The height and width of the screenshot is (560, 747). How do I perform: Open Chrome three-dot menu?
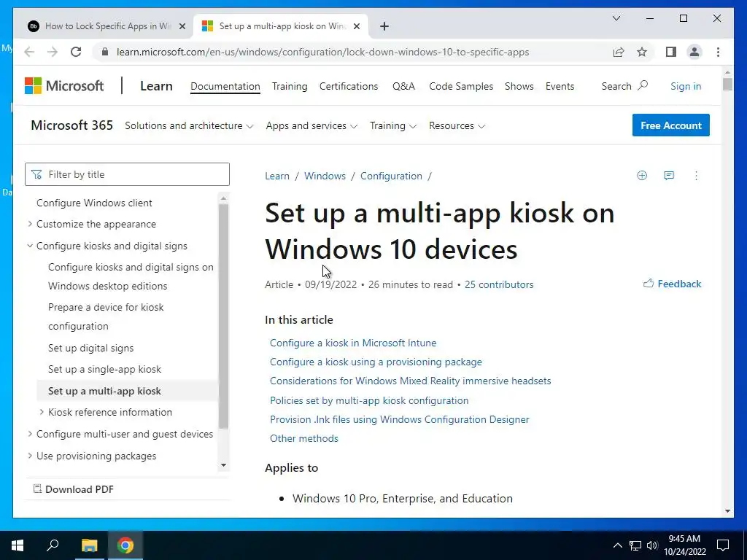(718, 52)
